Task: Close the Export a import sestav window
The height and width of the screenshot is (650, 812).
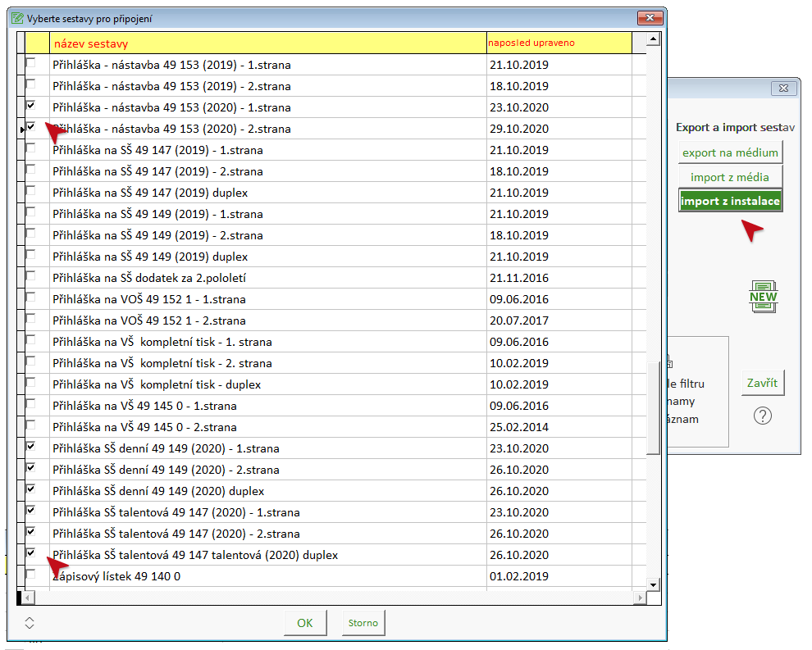Action: [x=783, y=88]
